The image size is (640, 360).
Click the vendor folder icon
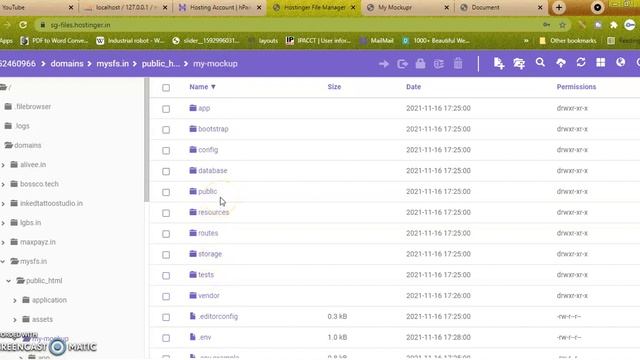point(193,295)
